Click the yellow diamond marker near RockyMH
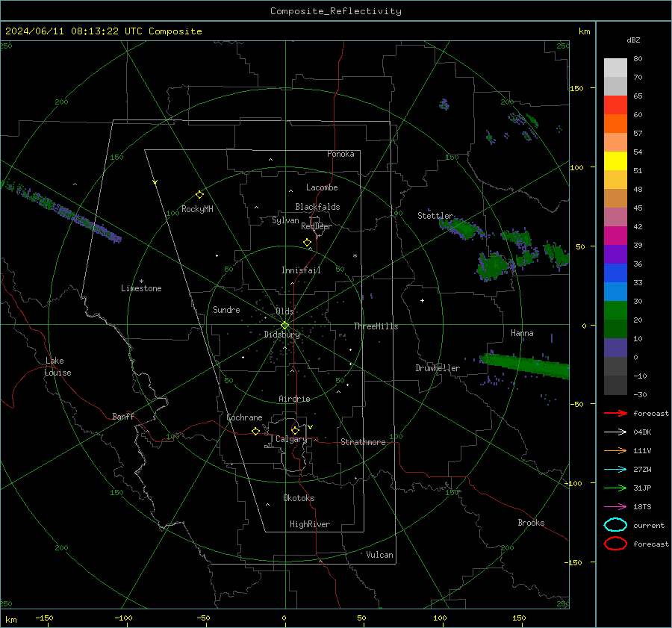 pos(199,195)
